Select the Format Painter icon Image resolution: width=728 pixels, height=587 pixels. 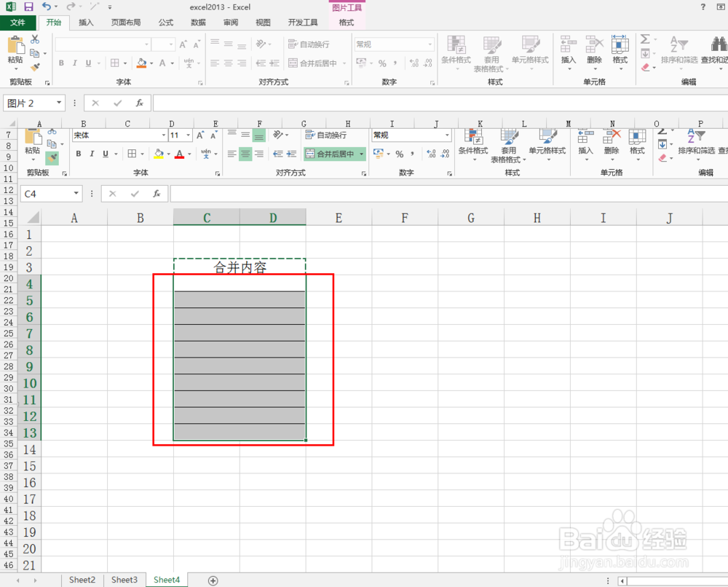[52, 158]
